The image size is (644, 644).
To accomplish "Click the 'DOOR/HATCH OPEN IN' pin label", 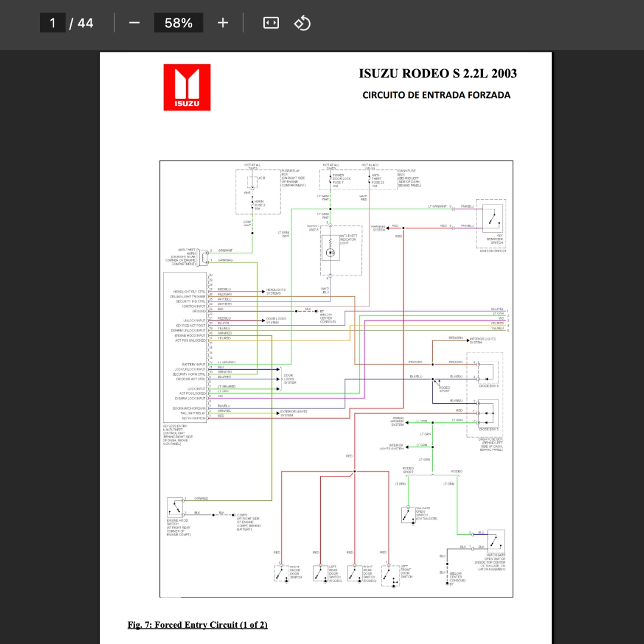I will point(189,408).
